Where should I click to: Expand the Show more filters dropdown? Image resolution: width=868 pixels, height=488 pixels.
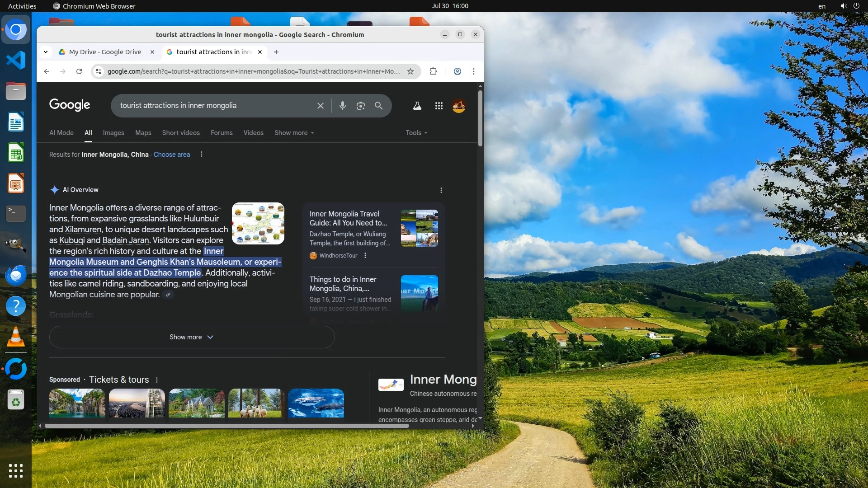[x=294, y=133]
